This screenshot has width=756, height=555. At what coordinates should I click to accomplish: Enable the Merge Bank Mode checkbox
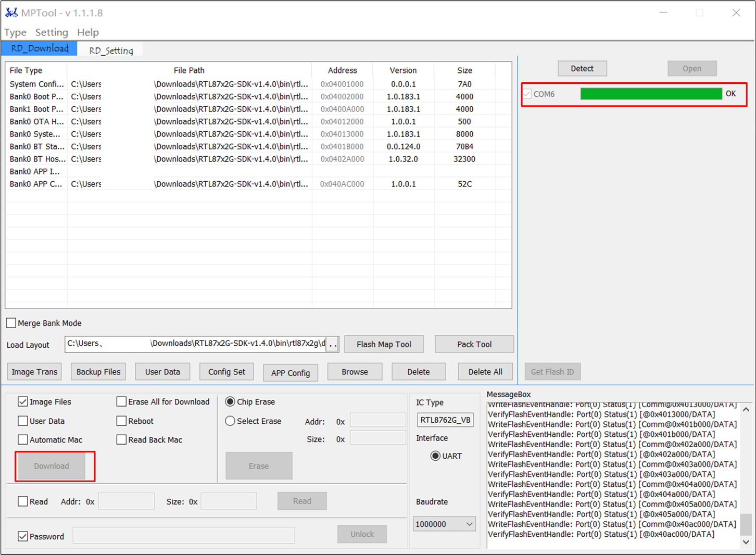tap(11, 323)
